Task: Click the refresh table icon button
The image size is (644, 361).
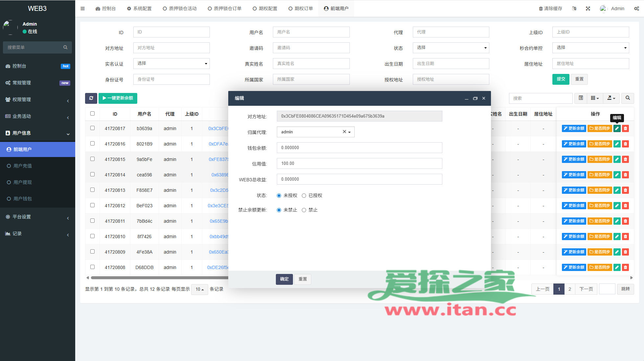Action: (91, 98)
